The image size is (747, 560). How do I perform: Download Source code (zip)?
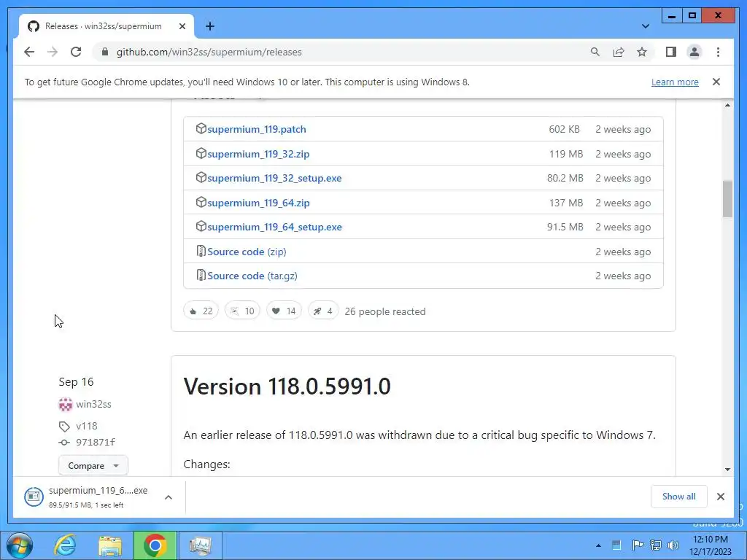247,252
